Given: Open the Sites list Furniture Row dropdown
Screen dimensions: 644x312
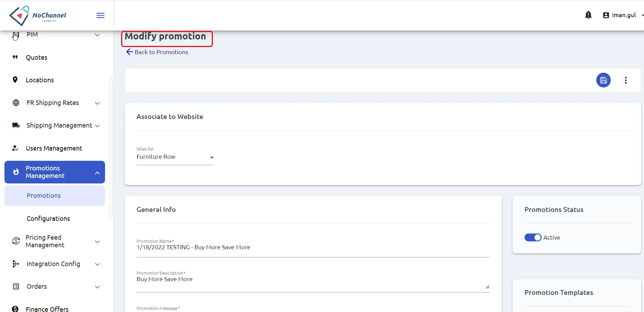Looking at the screenshot, I should [x=175, y=157].
